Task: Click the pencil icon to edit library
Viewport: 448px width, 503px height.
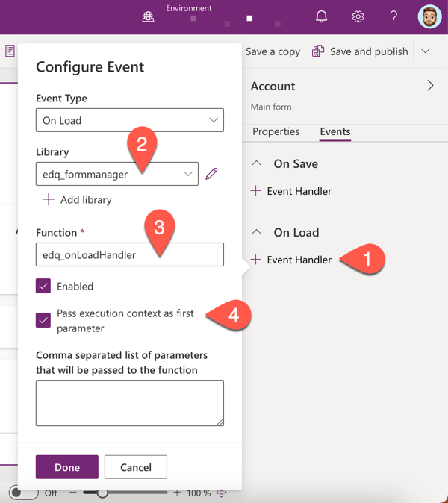Action: 211,174
